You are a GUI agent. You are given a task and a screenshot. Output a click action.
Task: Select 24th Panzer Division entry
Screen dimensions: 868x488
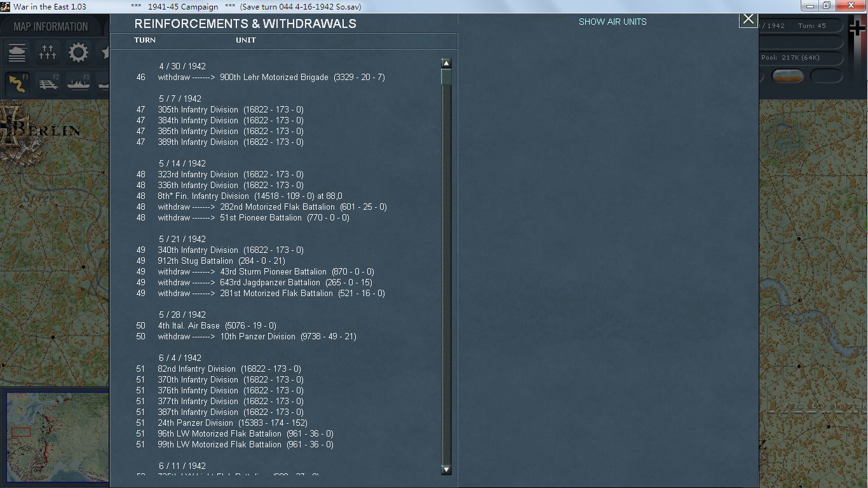233,423
